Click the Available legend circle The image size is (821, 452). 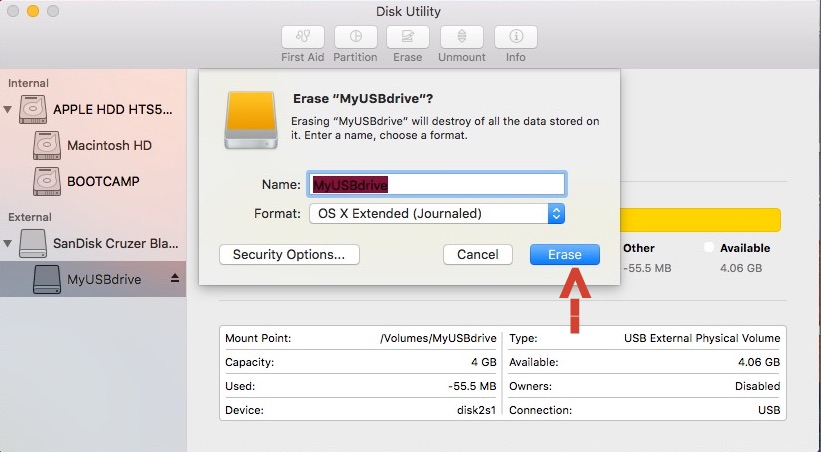pyautogui.click(x=710, y=247)
